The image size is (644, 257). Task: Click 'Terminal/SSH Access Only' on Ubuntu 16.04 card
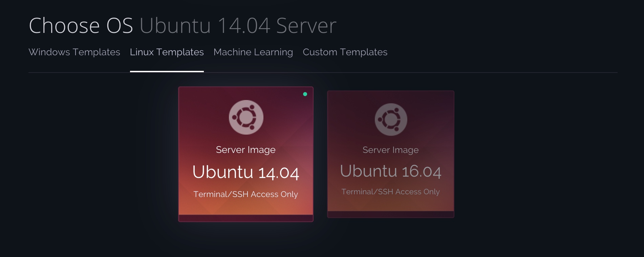point(390,192)
